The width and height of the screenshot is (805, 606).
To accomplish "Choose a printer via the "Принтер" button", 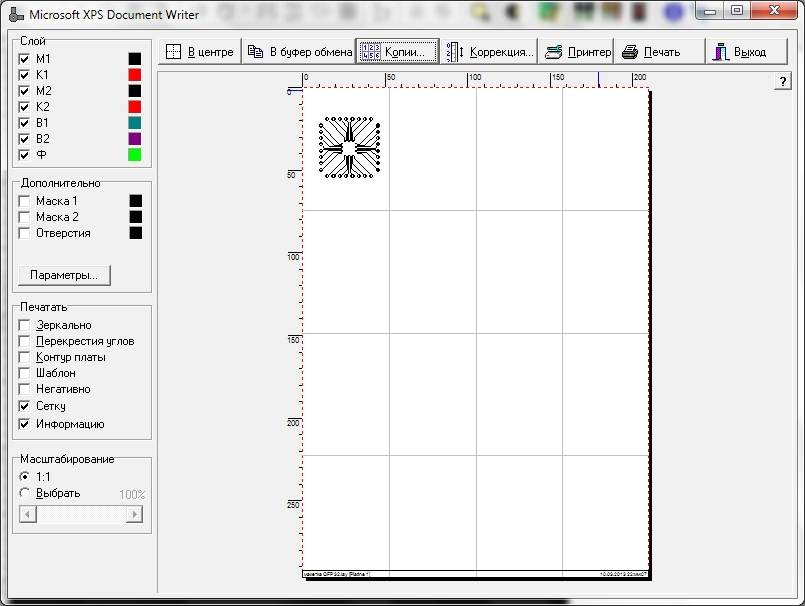I will click(577, 52).
